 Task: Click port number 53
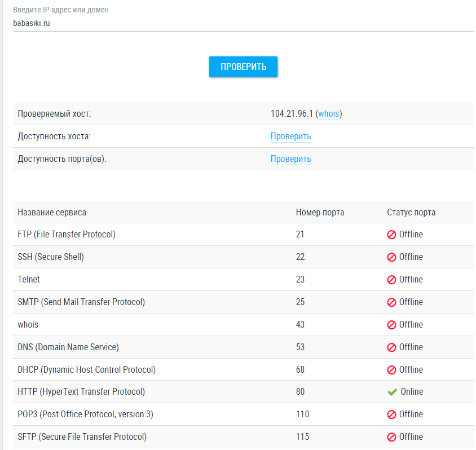pyautogui.click(x=300, y=347)
